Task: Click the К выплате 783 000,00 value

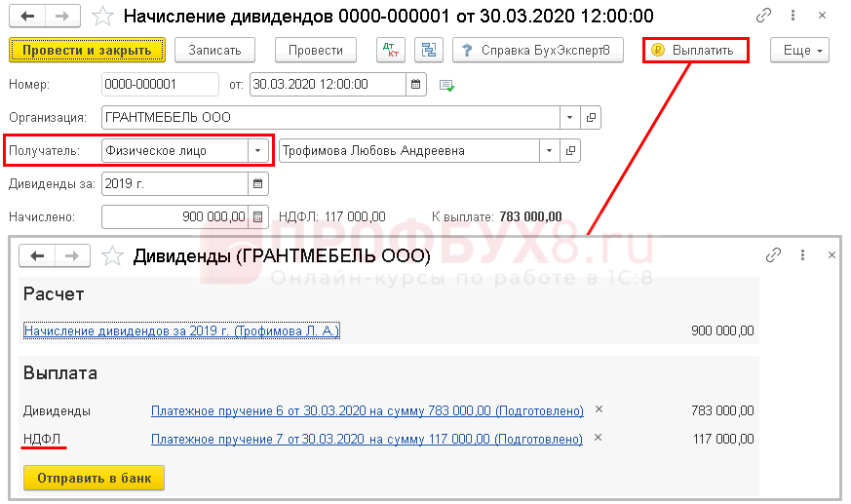Action: [x=530, y=216]
